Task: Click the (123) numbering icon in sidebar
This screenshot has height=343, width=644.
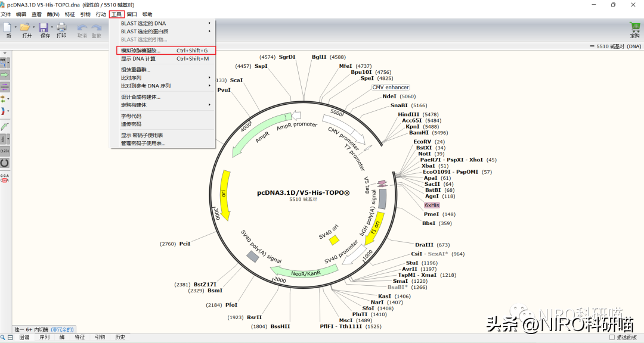Action: point(5,151)
